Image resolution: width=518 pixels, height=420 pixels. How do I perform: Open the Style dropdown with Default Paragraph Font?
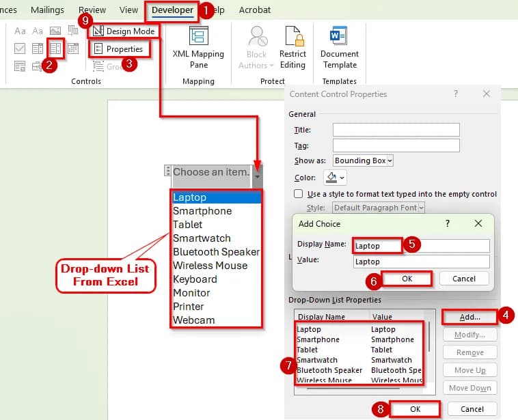tap(379, 208)
